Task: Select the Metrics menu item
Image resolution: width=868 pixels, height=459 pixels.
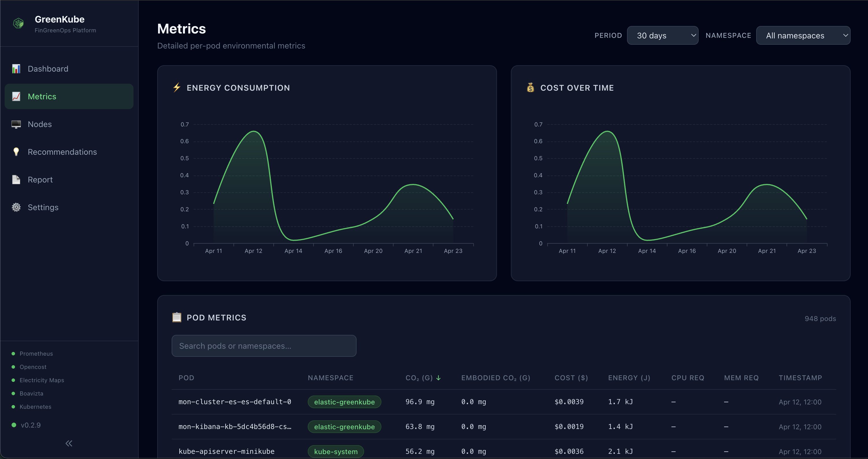Action: (x=69, y=96)
